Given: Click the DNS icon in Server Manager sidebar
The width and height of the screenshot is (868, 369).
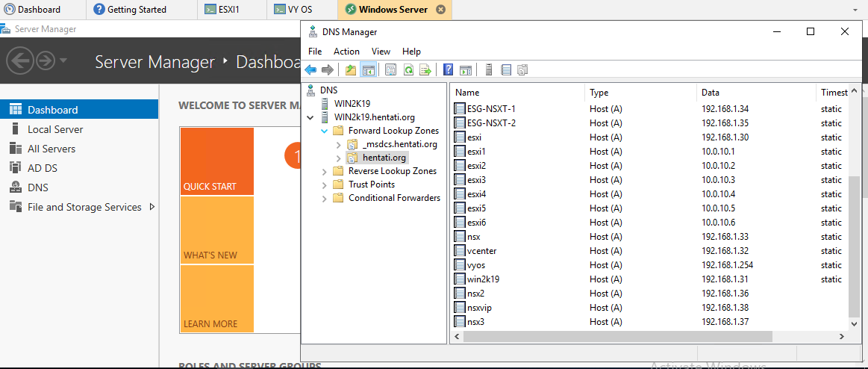Looking at the screenshot, I should tap(16, 187).
